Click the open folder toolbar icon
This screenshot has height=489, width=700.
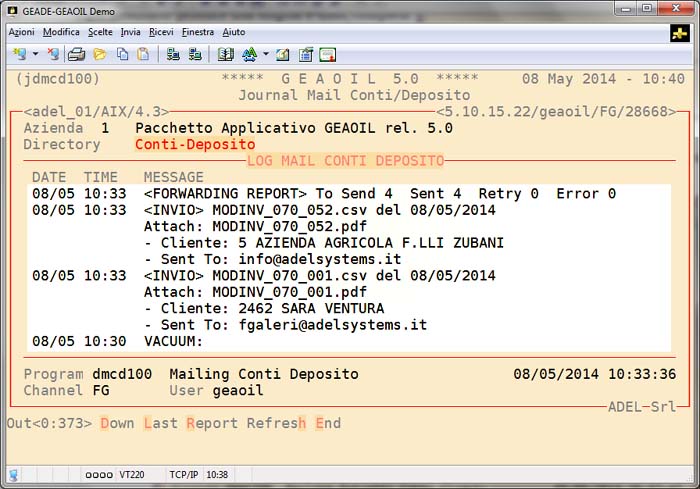(99, 54)
